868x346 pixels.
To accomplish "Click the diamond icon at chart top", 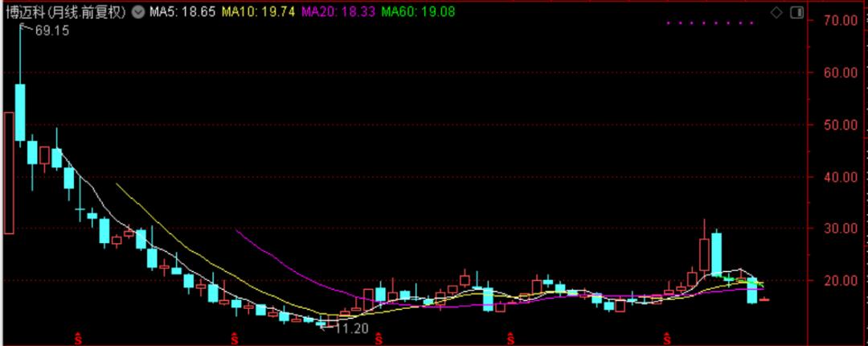I will click(x=776, y=12).
